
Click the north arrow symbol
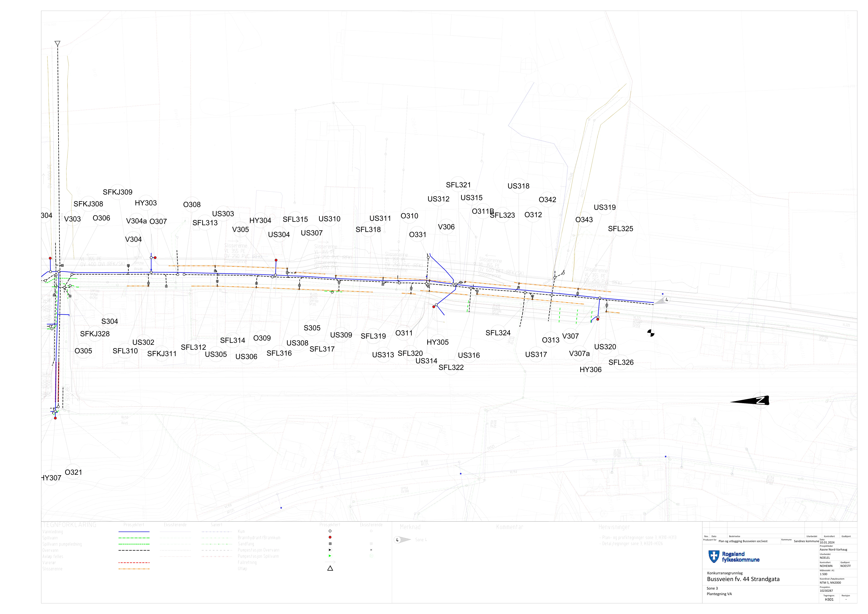click(x=749, y=400)
